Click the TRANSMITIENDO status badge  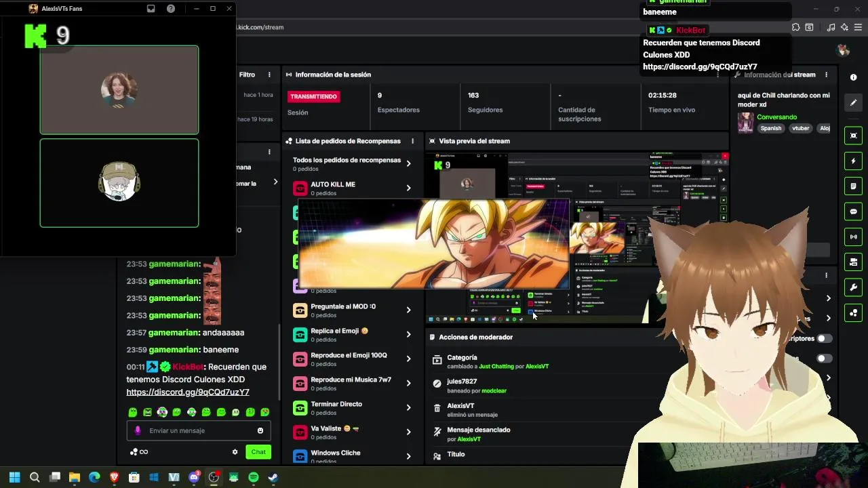[313, 96]
